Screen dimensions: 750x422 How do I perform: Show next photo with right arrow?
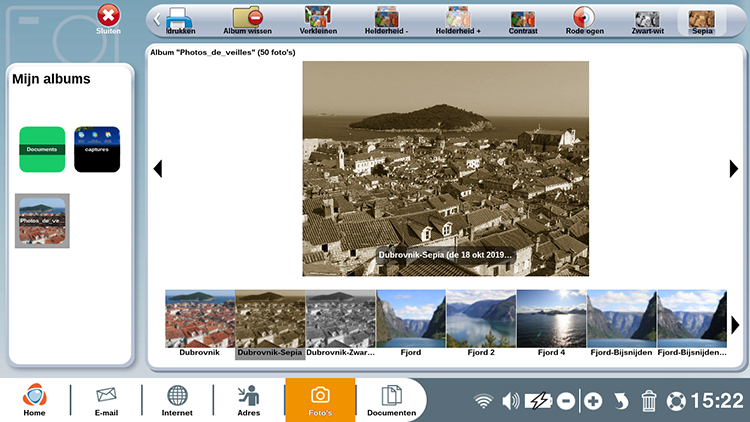tap(733, 168)
